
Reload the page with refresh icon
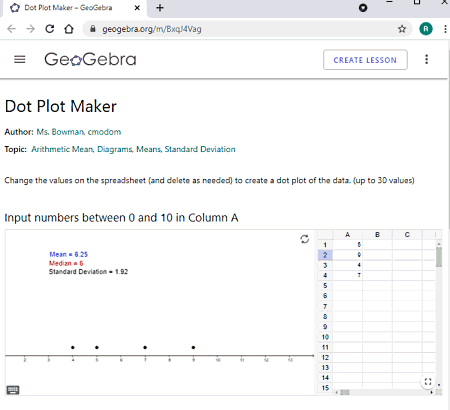pyautogui.click(x=50, y=29)
